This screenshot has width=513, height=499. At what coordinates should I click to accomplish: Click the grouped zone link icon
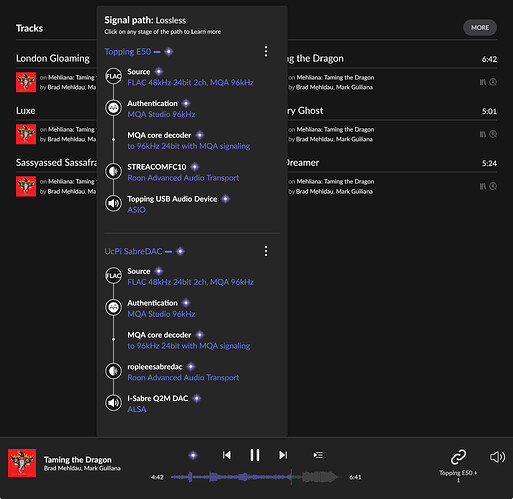click(458, 457)
